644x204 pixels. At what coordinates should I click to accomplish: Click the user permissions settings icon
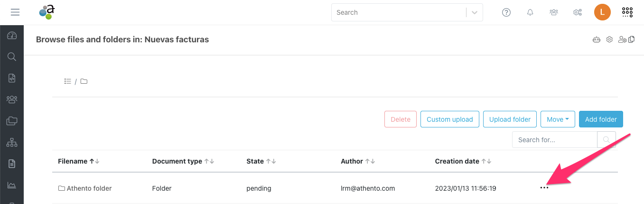tap(622, 40)
